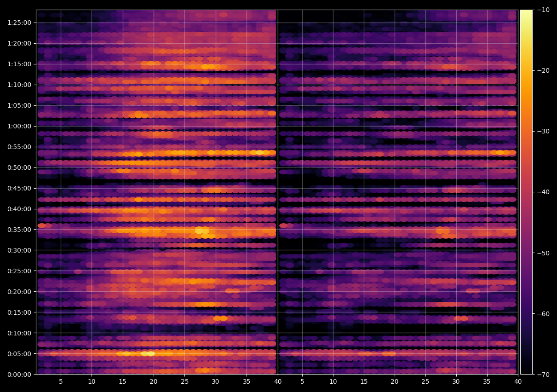The height and width of the screenshot is (392, 557).
Task: Click the −20 colorbar tick label
Action: (543, 70)
